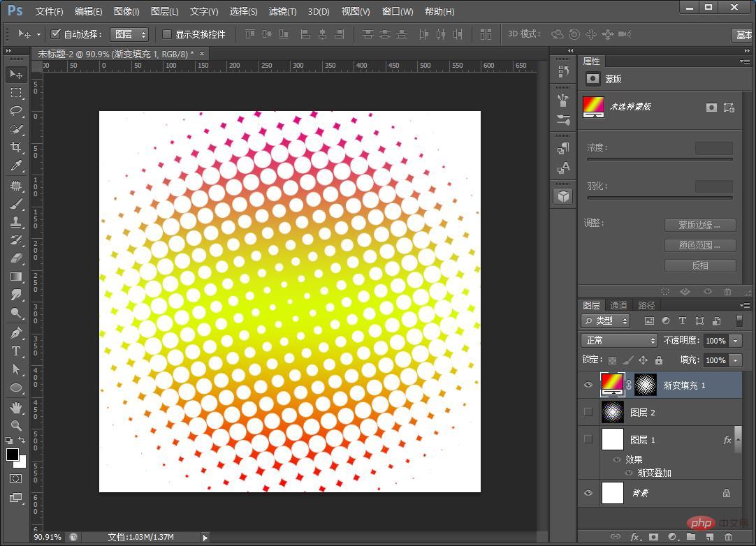Open the 属性 panel flyout menu
Viewport: 756px width, 546px height.
(744, 61)
